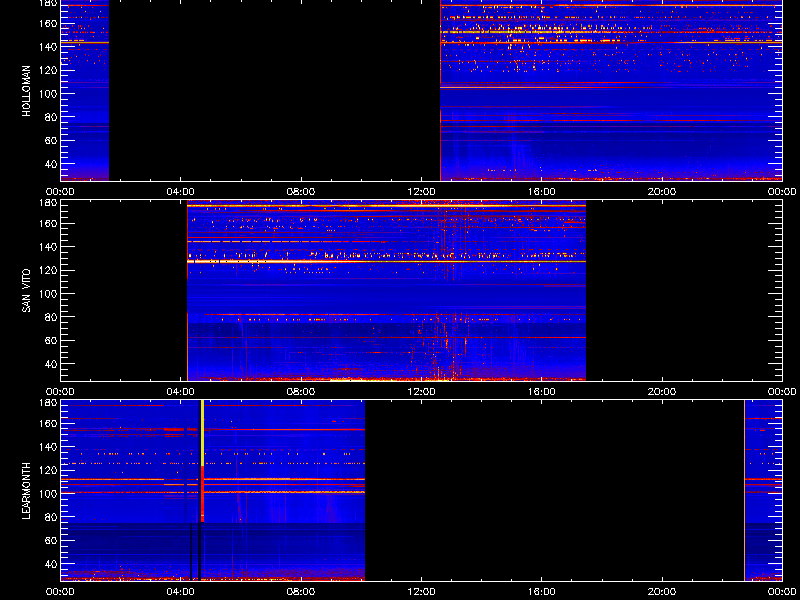Select 08:00 under the Holloman spectrogram
This screenshot has height=600, width=800.
(301, 192)
